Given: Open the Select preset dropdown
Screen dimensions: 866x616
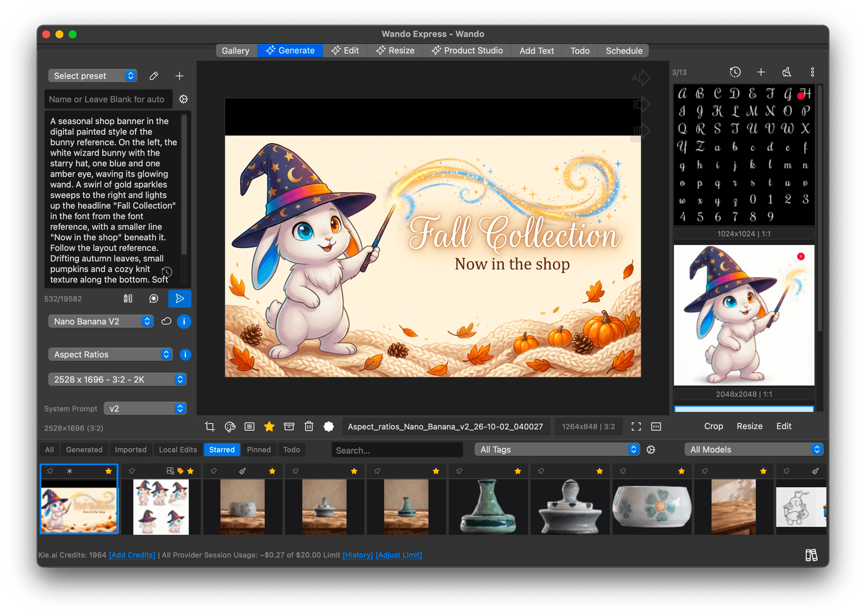Looking at the screenshot, I should pos(93,76).
